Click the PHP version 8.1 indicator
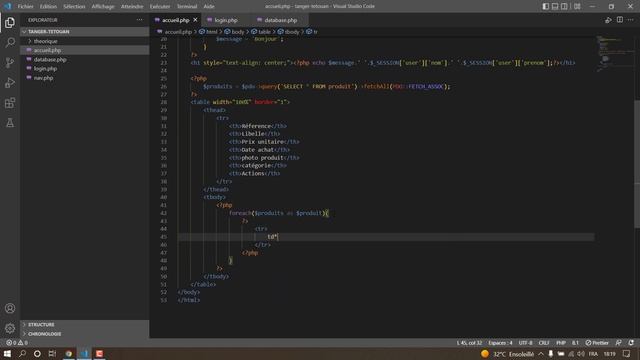640x360 pixels. [575, 343]
